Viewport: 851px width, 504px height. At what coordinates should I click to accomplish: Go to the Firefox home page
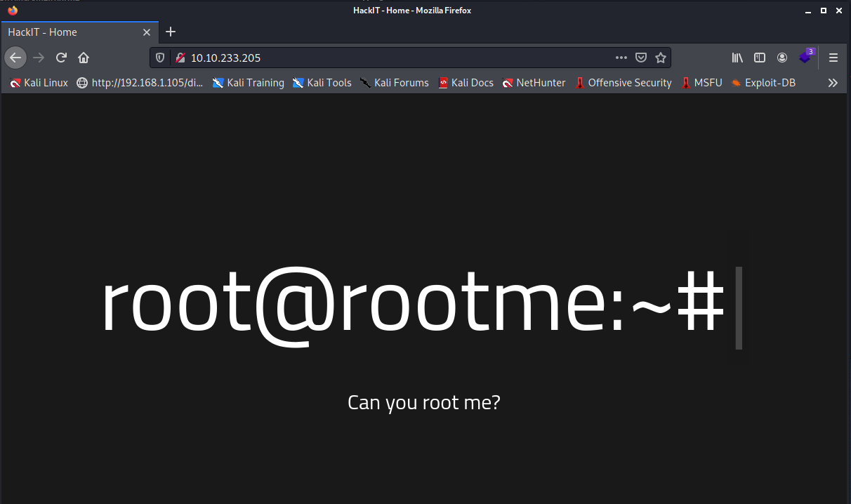coord(84,58)
